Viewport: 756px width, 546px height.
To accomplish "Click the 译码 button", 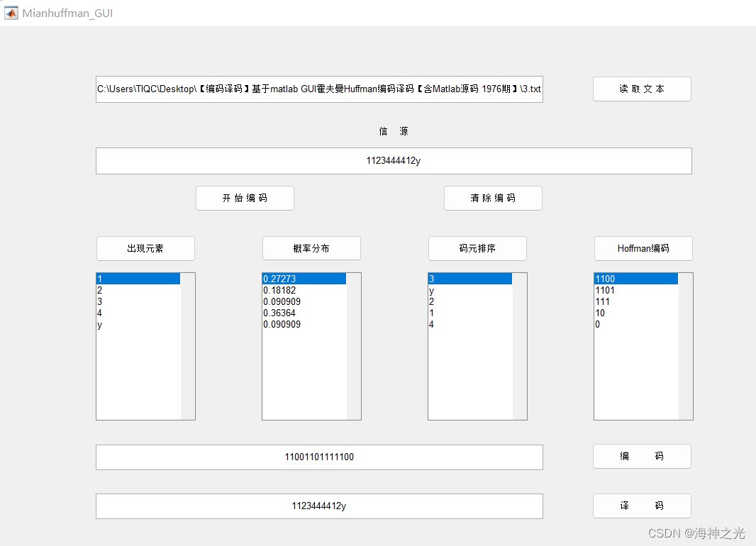I will (642, 506).
